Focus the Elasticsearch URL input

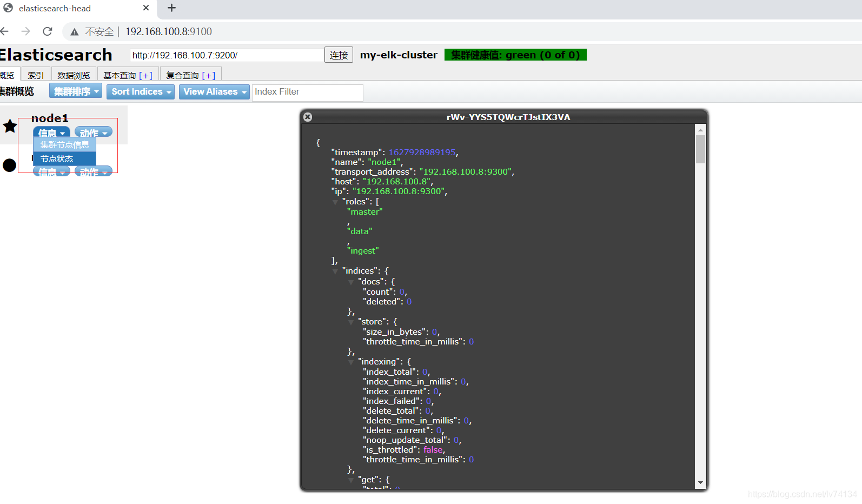(227, 55)
